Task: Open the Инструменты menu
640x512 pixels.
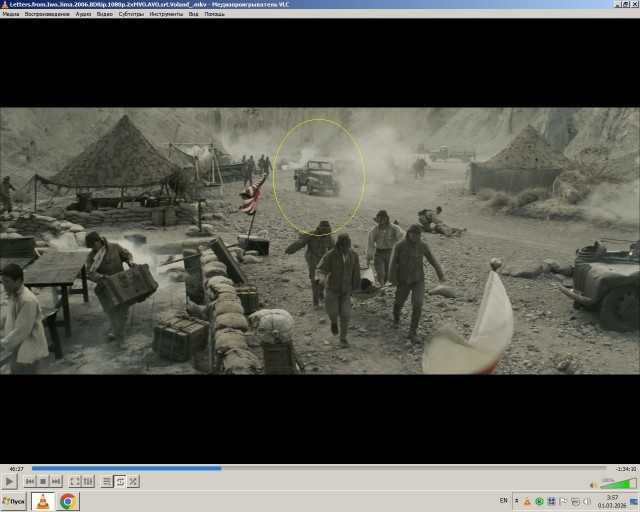Action: (x=166, y=14)
